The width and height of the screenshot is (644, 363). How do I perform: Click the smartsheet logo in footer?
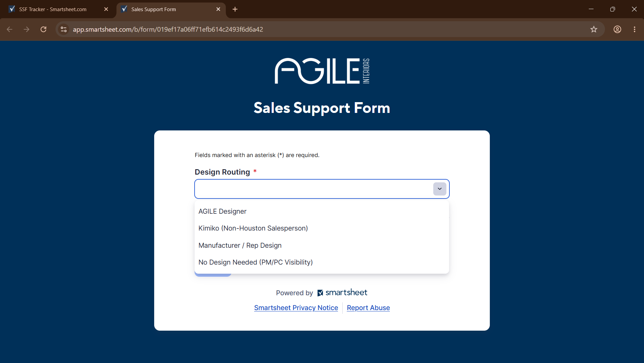pyautogui.click(x=342, y=293)
